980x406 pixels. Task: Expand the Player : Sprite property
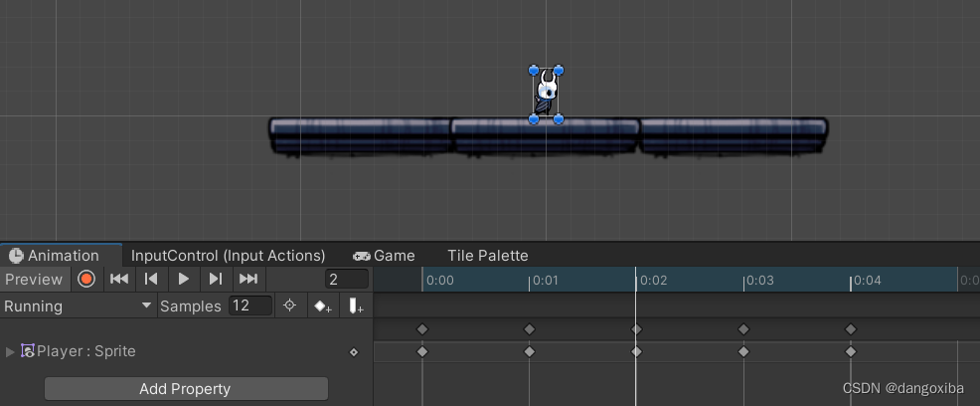(x=9, y=351)
